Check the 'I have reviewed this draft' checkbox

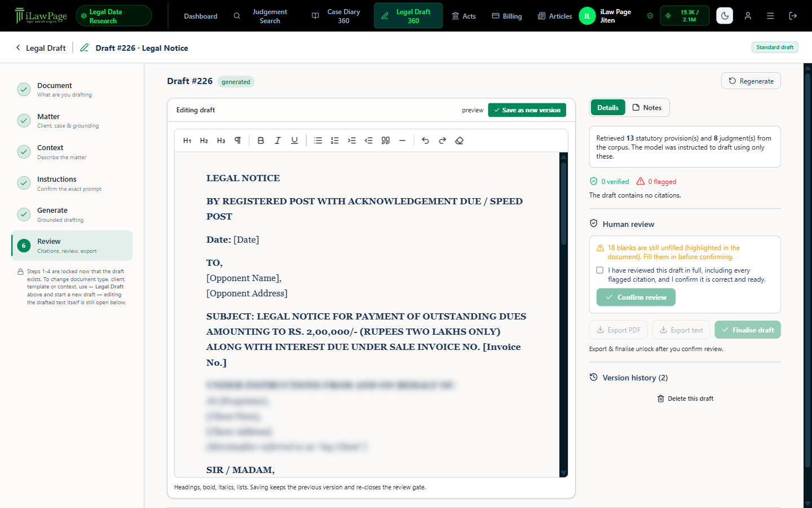(600, 270)
